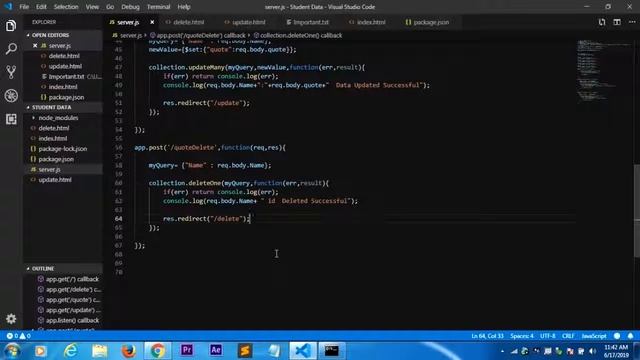Open package-lock.json in the file tree
The height and width of the screenshot is (360, 640).
pyautogui.click(x=62, y=149)
